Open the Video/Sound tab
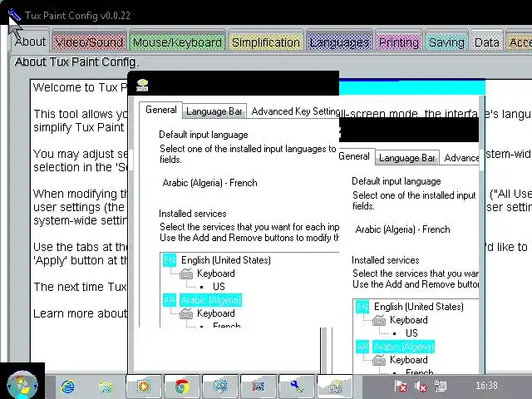This screenshot has height=399, width=532. pos(89,42)
